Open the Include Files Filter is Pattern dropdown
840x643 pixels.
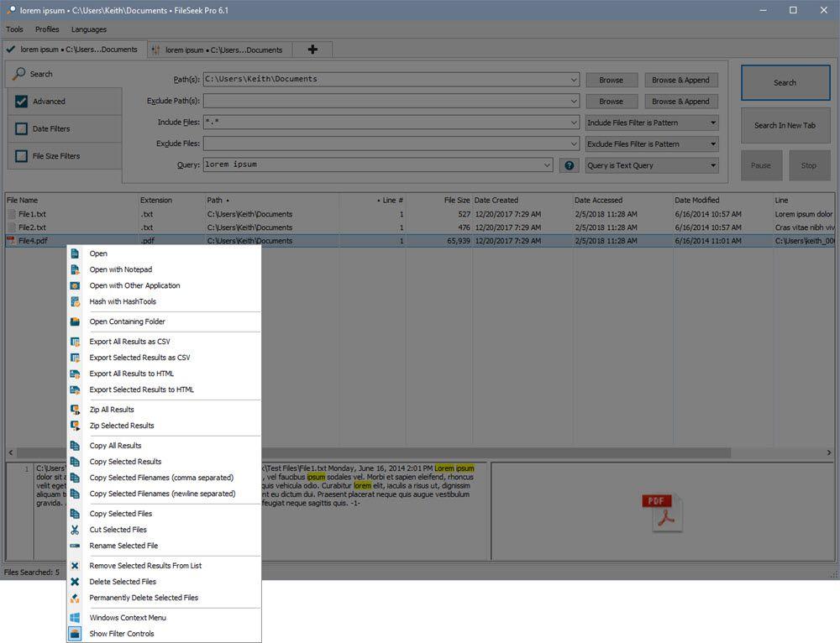point(652,123)
